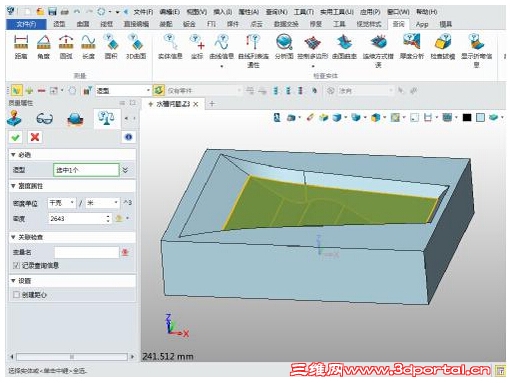
Task: Switch to the joystick icon panel tab
Action: point(14,118)
